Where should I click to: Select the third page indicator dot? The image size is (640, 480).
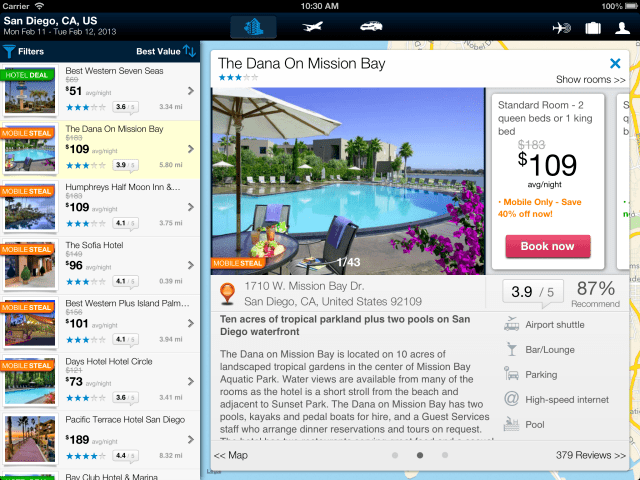point(445,455)
